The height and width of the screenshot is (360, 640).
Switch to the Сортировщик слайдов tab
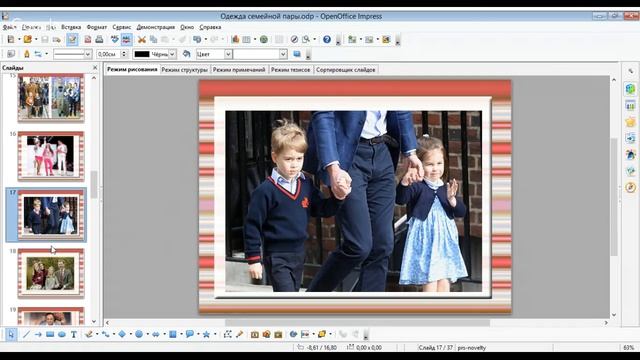click(346, 70)
